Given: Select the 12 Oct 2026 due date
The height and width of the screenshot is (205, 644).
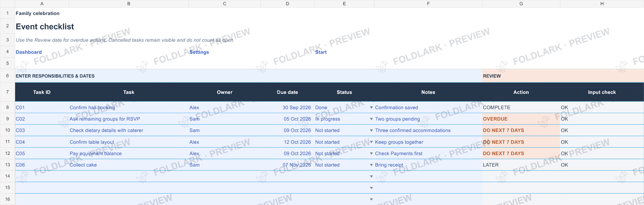Looking at the screenshot, I should point(287,142).
